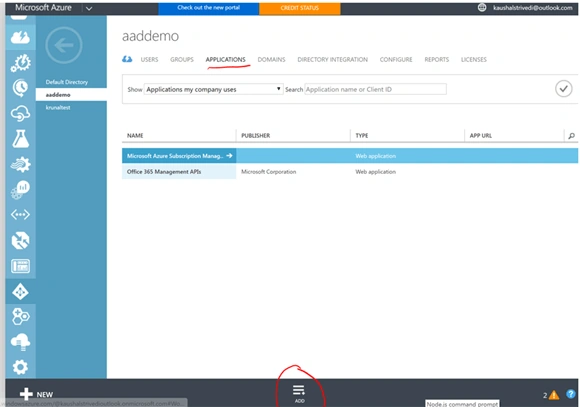The image size is (580, 407).
Task: Open the cloud arrow service icon in sidebar
Action: point(20,113)
